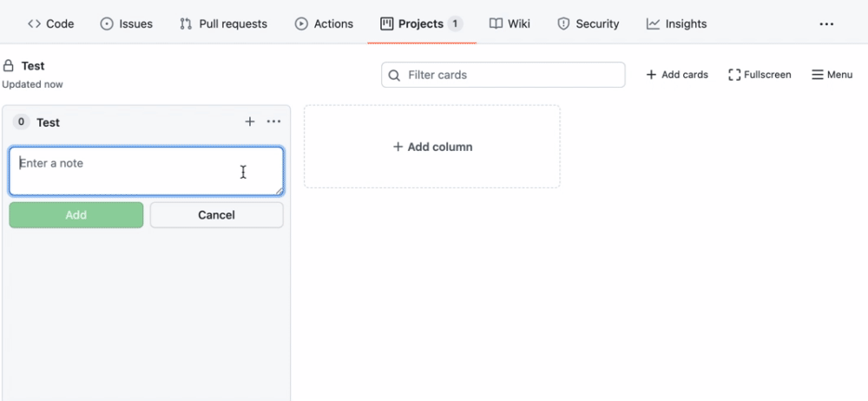View the Insights tab
The image size is (868, 401).
pos(676,24)
